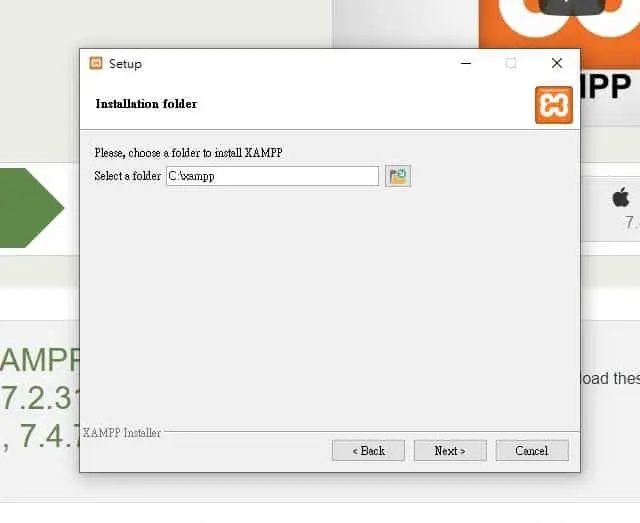Go to the previous step with Back

tap(368, 450)
